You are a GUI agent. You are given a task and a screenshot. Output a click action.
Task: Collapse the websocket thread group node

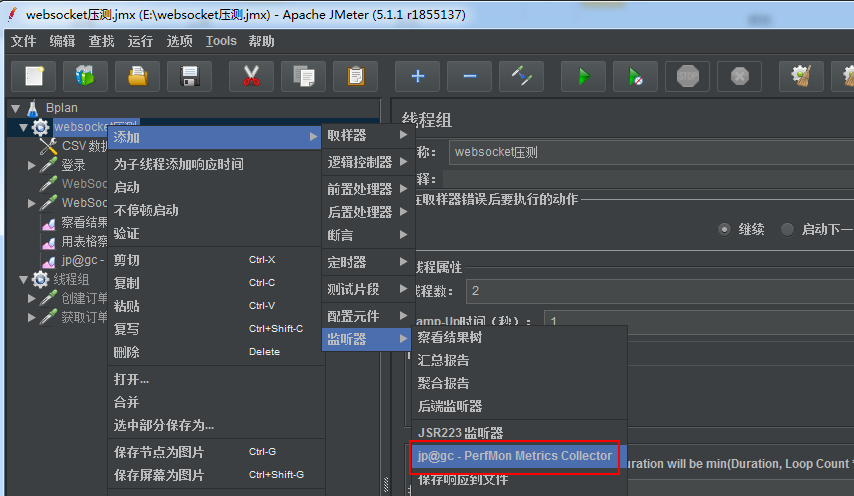(x=23, y=127)
